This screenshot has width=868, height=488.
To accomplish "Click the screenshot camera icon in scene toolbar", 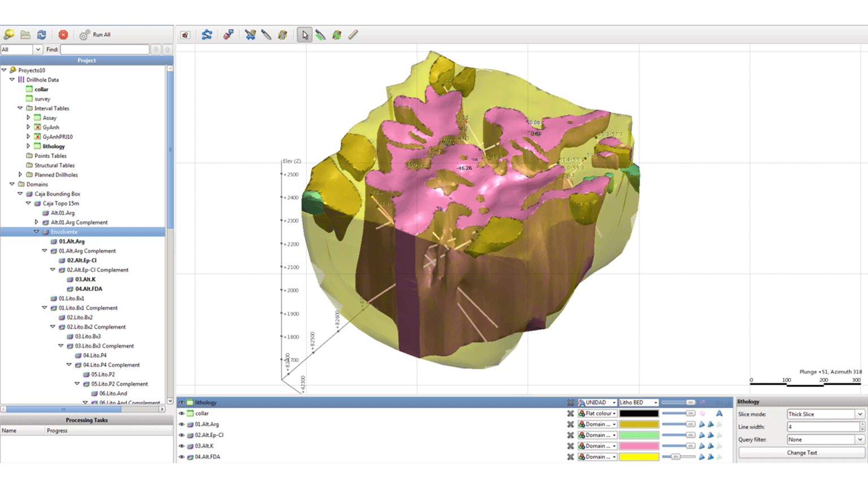I will pos(185,35).
